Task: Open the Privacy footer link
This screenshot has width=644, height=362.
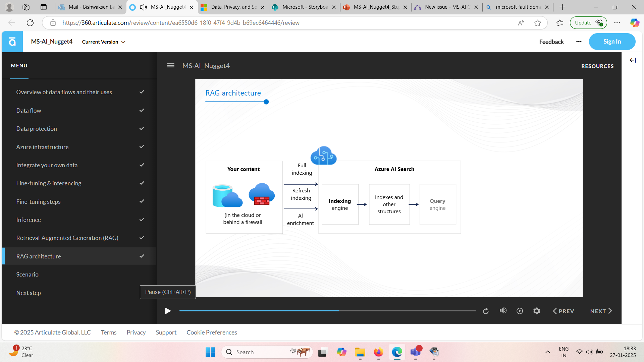Action: click(x=136, y=333)
